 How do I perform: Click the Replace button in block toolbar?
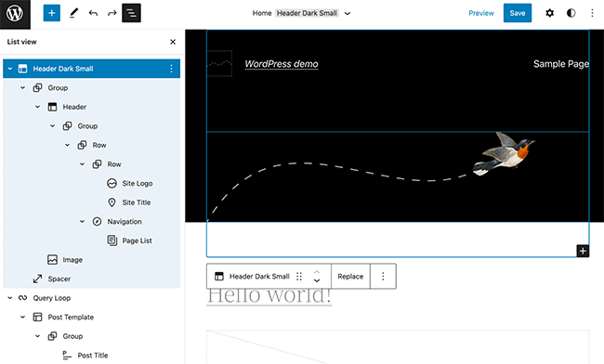350,277
